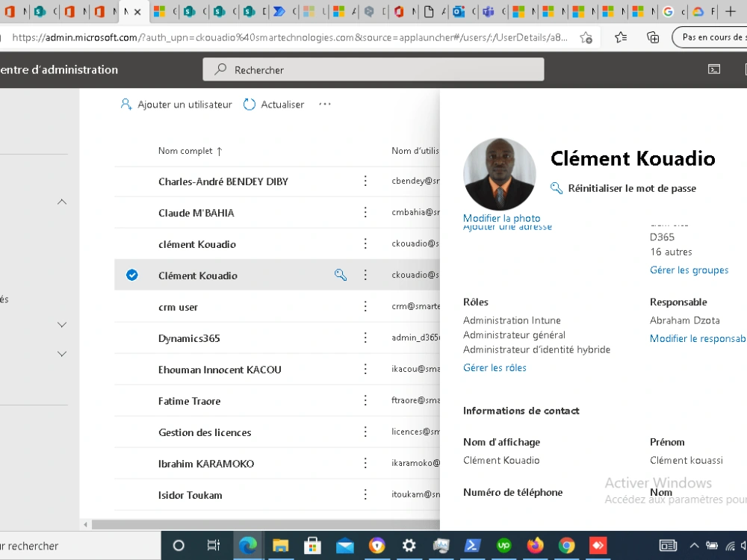Open the Mail app in taskbar

(x=345, y=546)
